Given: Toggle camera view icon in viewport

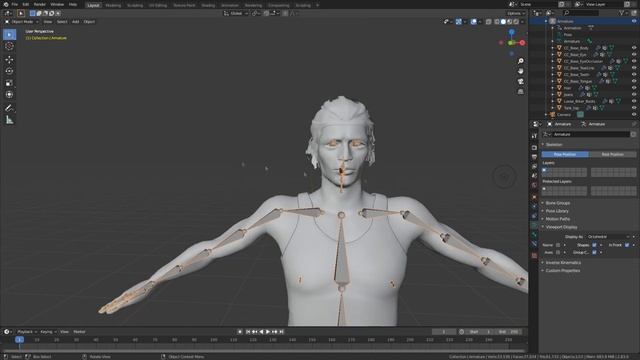Looking at the screenshot, I should (x=520, y=82).
